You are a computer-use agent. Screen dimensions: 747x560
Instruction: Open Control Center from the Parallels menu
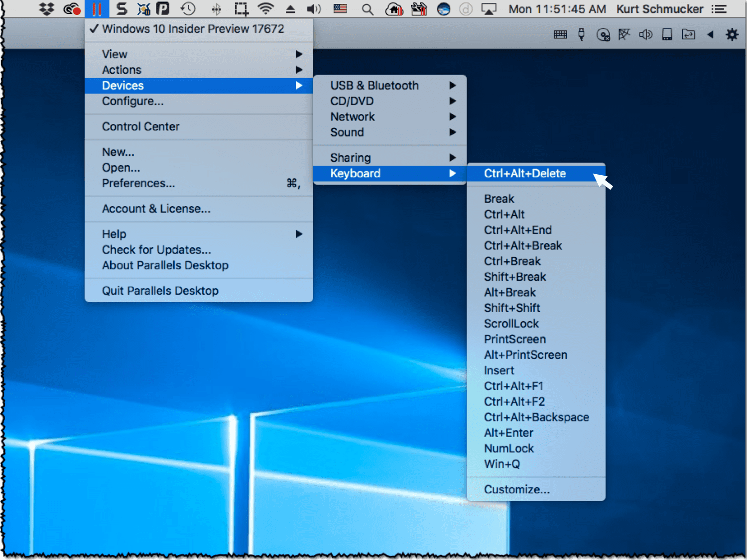point(141,126)
